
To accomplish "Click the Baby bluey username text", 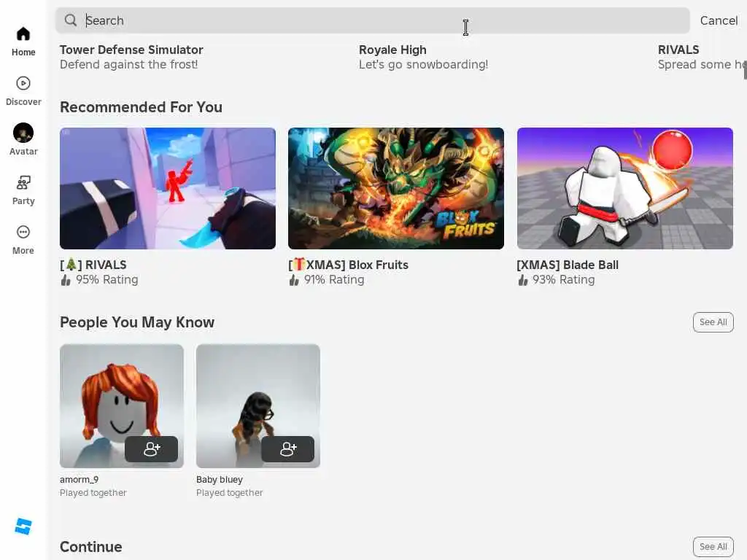I will pos(220,480).
